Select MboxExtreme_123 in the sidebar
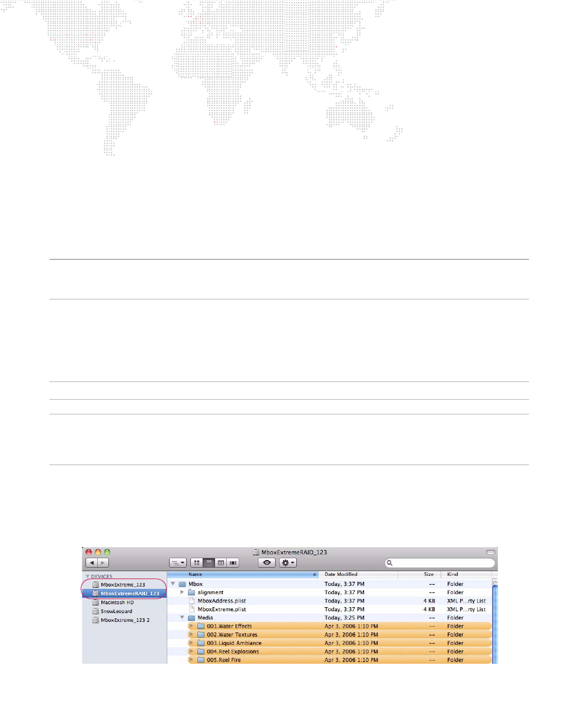This screenshot has height=728, width=562. pos(124,585)
